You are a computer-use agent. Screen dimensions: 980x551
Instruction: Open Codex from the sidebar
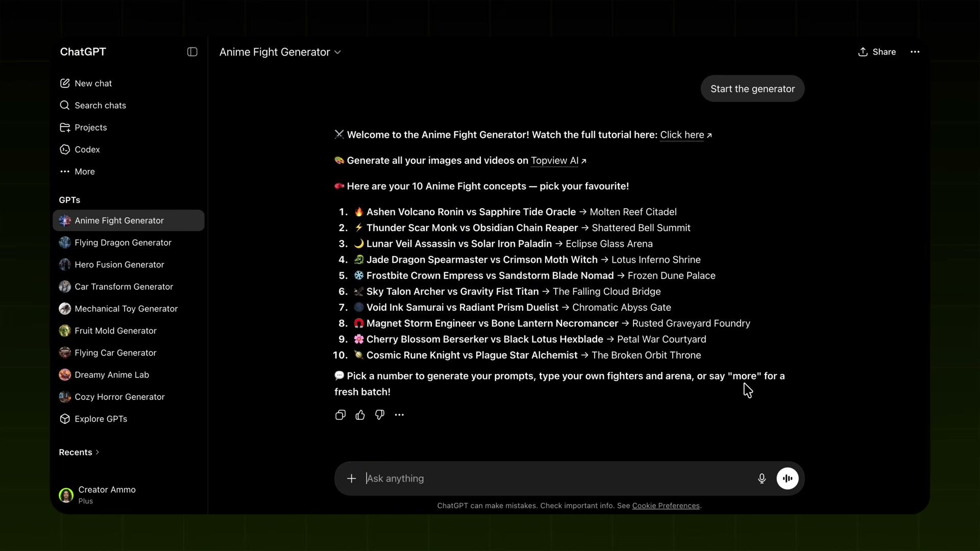tap(129, 149)
